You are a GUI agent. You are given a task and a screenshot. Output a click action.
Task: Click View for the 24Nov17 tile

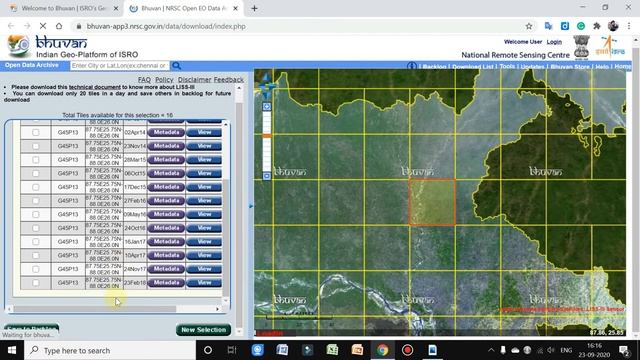[204, 269]
